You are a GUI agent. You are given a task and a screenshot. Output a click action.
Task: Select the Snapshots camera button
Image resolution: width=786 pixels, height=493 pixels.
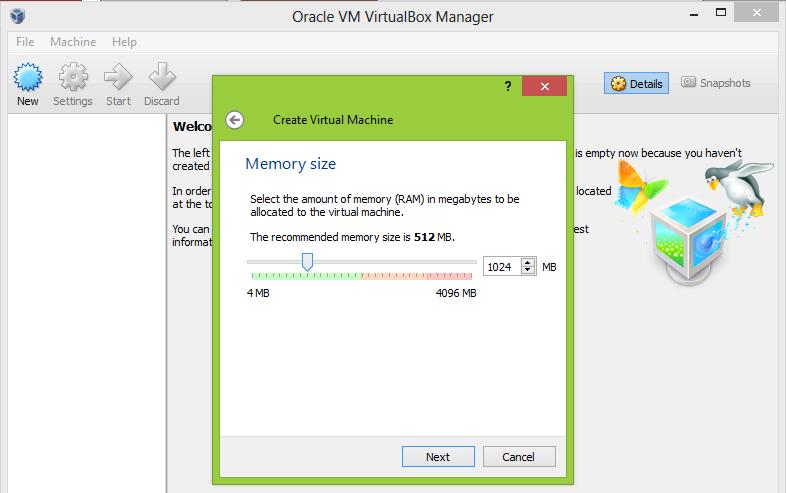[716, 83]
